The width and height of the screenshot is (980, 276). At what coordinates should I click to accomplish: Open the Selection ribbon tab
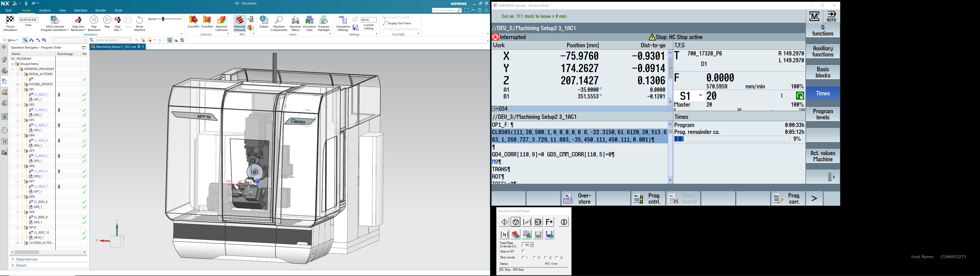[x=81, y=10]
